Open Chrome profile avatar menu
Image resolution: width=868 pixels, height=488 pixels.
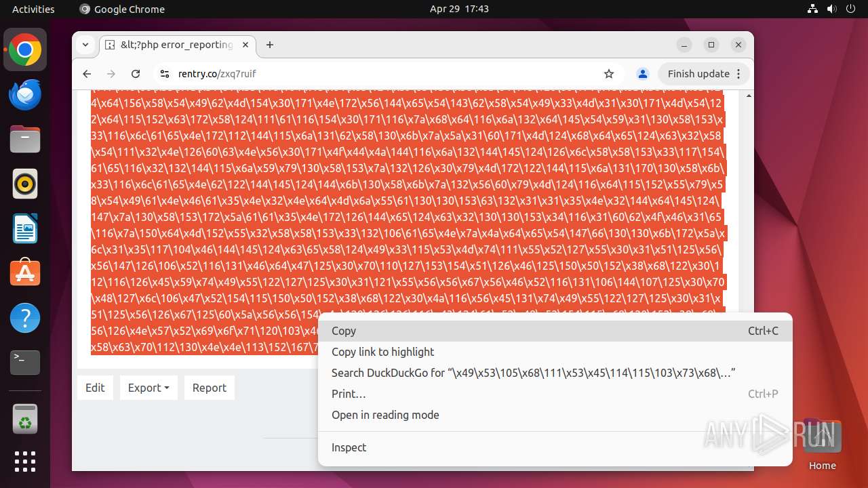643,74
